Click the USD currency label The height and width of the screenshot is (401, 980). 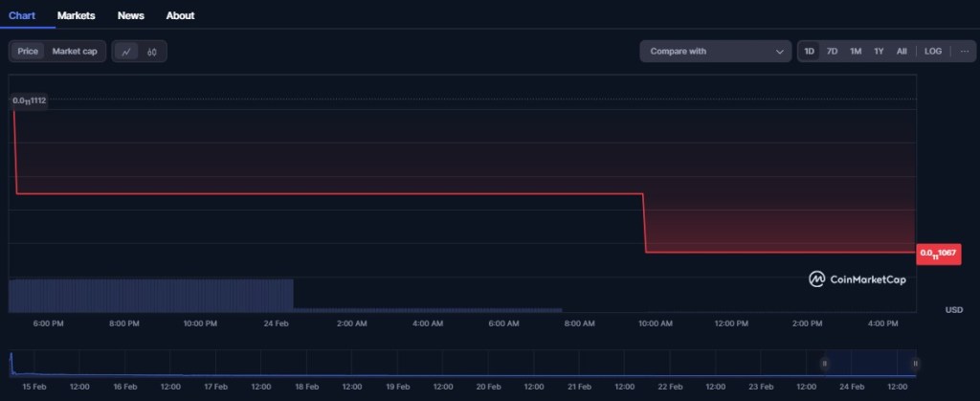pyautogui.click(x=954, y=310)
